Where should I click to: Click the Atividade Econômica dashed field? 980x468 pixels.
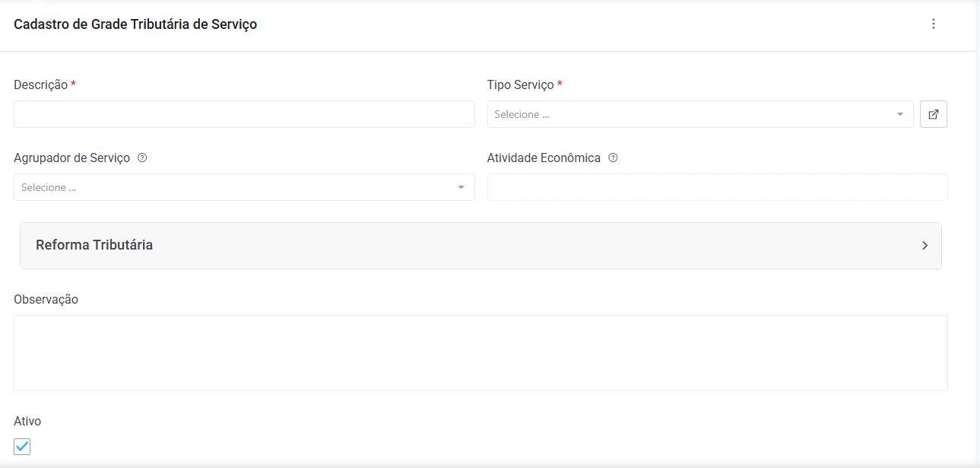click(717, 187)
